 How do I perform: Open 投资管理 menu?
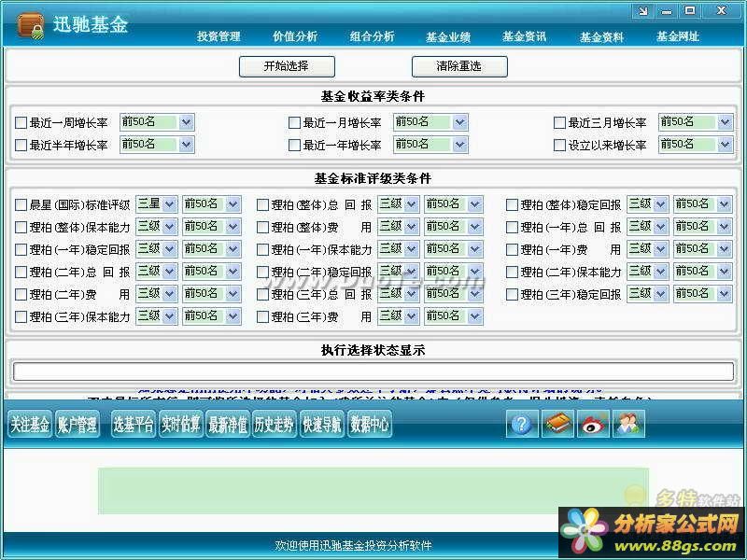[x=219, y=36]
